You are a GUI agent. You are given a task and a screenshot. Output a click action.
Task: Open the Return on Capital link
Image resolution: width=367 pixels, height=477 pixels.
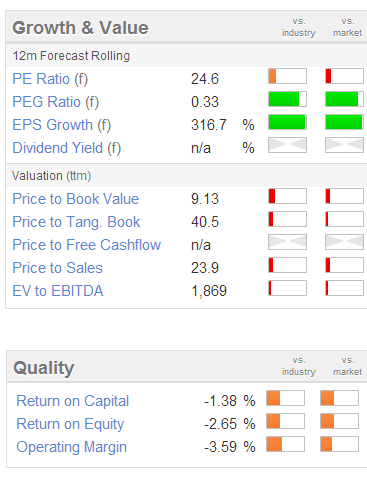(73, 401)
